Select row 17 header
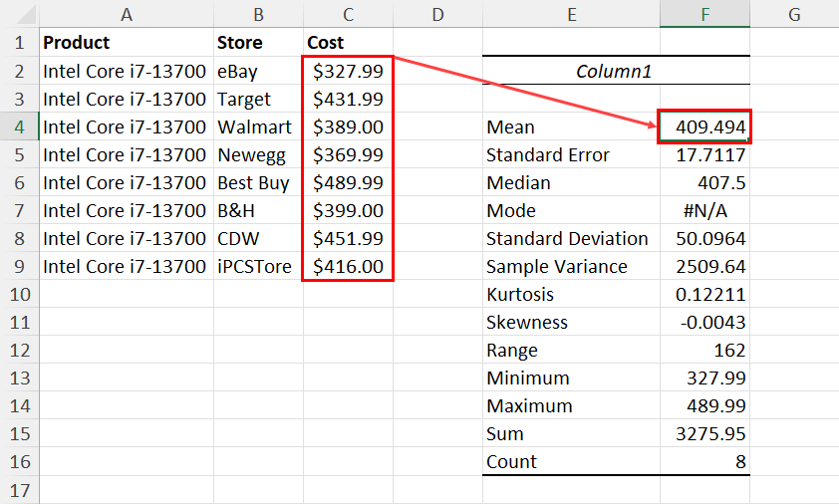Screen dimensions: 839x504 (20, 489)
